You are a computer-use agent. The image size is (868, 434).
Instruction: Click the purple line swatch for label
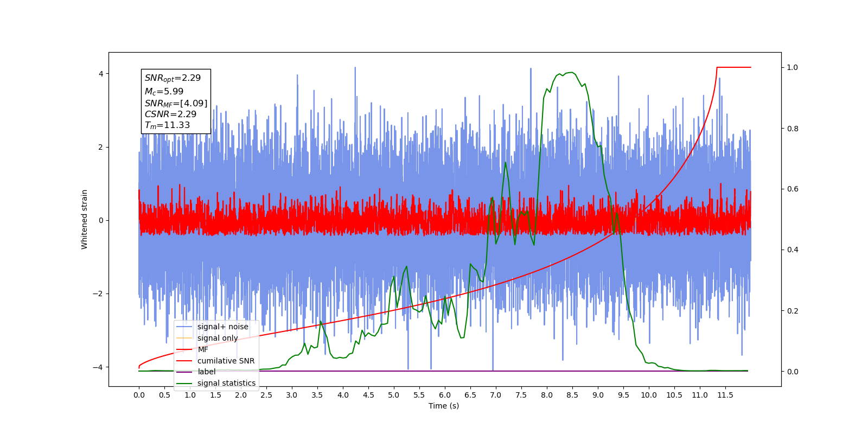point(185,372)
